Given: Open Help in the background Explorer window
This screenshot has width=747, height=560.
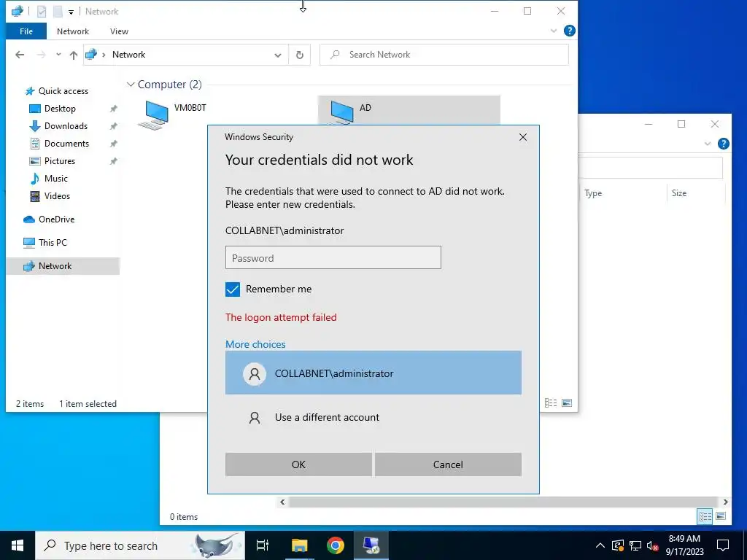Looking at the screenshot, I should point(723,144).
